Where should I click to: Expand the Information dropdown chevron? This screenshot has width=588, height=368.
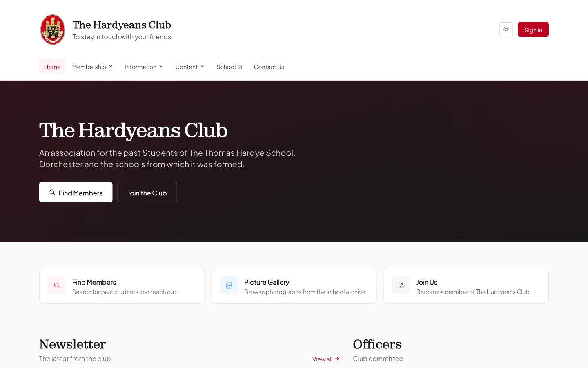pyautogui.click(x=161, y=67)
